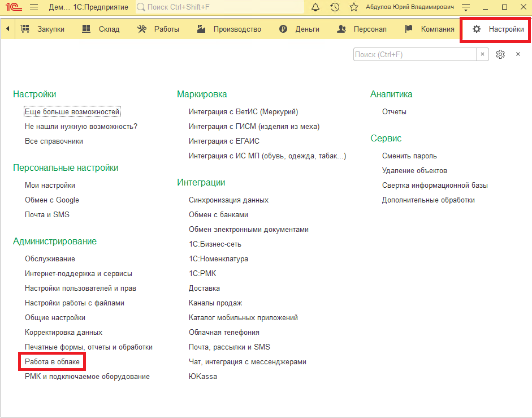Close the functions menu panel

pyautogui.click(x=518, y=54)
